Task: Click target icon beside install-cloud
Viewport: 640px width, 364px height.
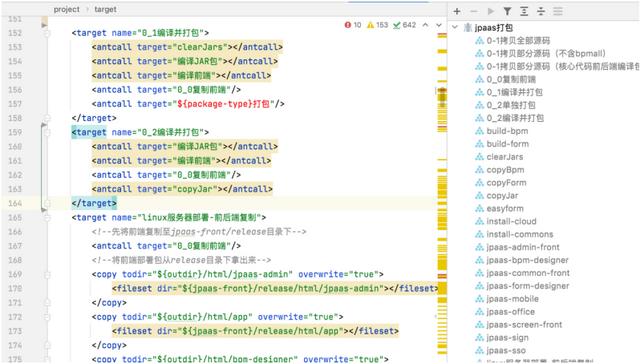Action: 480,221
